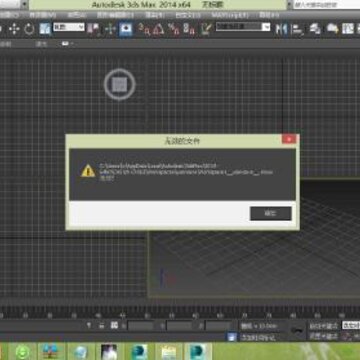Click the Mirror tool icon
The width and height of the screenshot is (360, 360).
282,29
